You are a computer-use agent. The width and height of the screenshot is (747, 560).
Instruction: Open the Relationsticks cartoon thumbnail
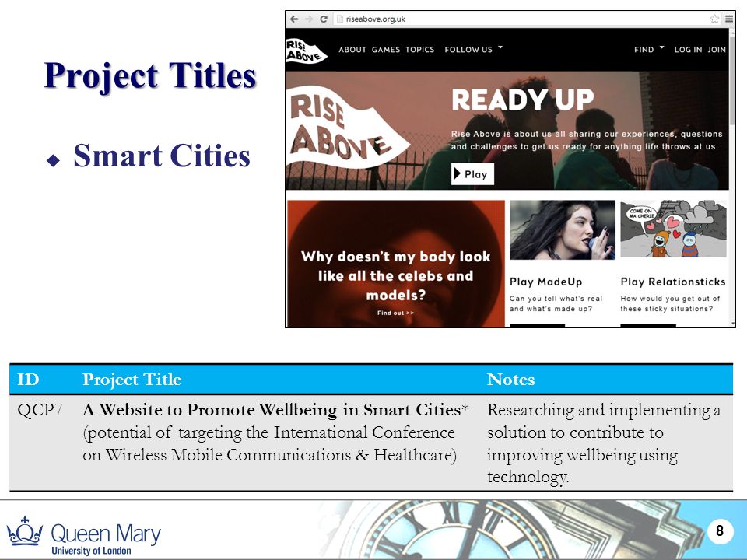click(x=673, y=229)
